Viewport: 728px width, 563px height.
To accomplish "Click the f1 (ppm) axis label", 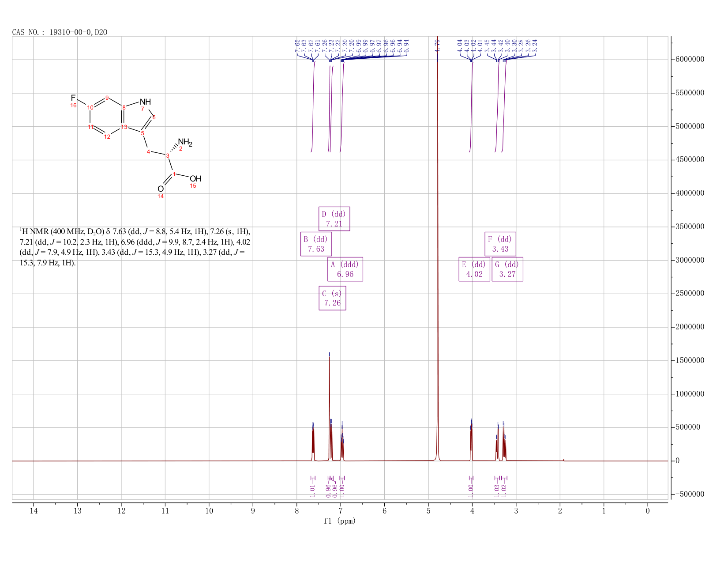I will click(x=340, y=521).
